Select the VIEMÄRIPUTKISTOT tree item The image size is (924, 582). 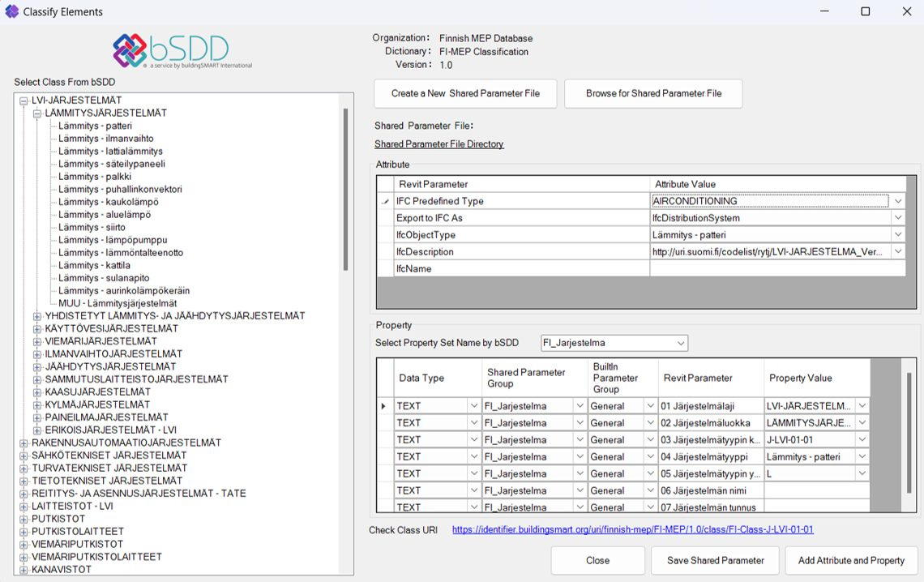tap(77, 544)
